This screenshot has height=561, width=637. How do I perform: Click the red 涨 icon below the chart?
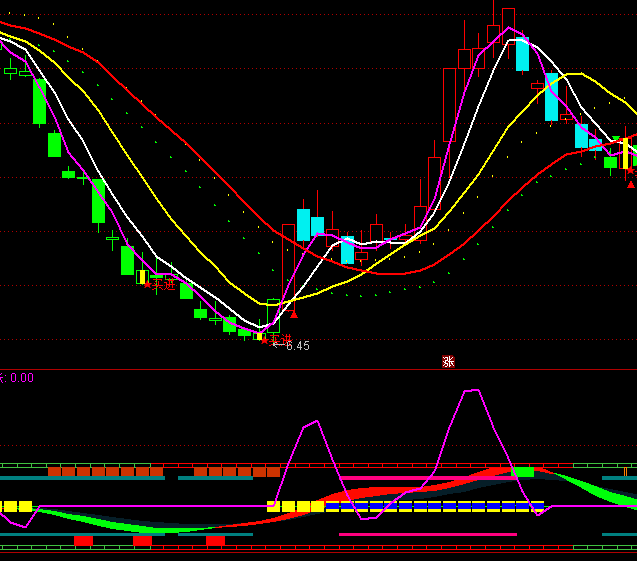point(448,362)
